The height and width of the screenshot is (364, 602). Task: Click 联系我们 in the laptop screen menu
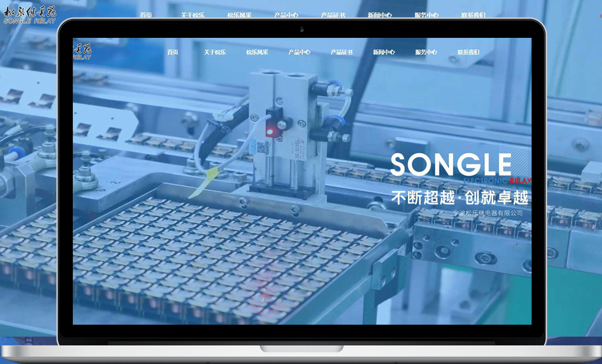468,52
